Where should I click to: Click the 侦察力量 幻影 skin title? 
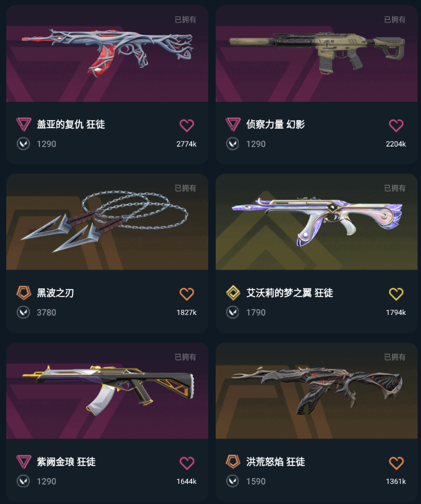point(275,124)
